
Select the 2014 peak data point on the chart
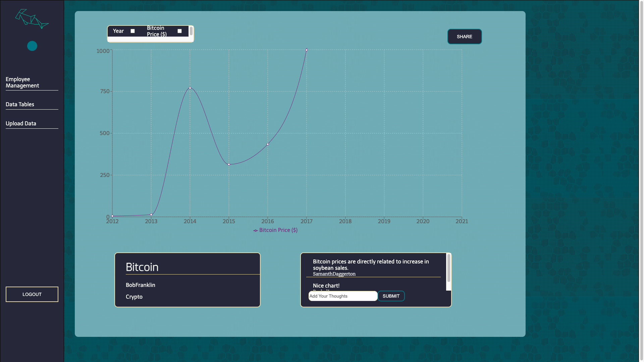190,88
